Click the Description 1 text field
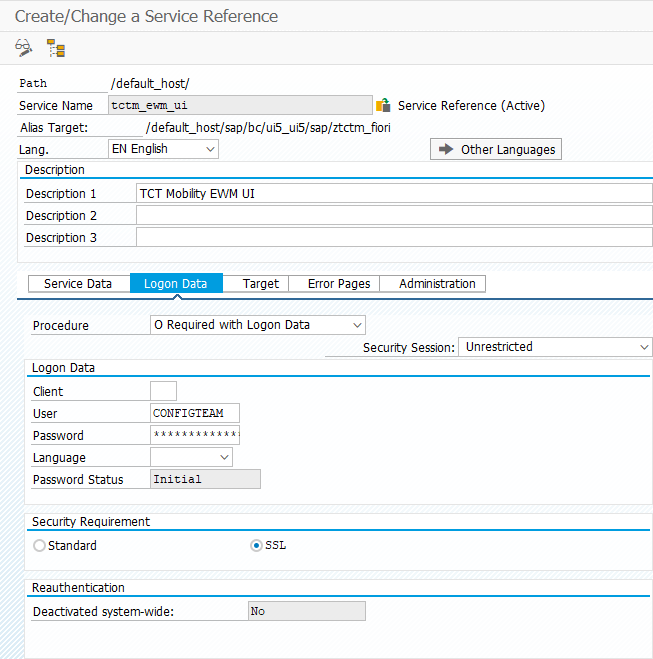 click(x=393, y=194)
